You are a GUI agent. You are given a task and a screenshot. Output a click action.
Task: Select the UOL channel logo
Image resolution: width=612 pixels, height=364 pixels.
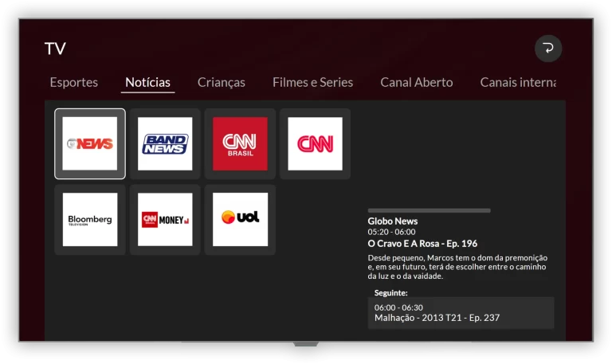click(x=240, y=220)
